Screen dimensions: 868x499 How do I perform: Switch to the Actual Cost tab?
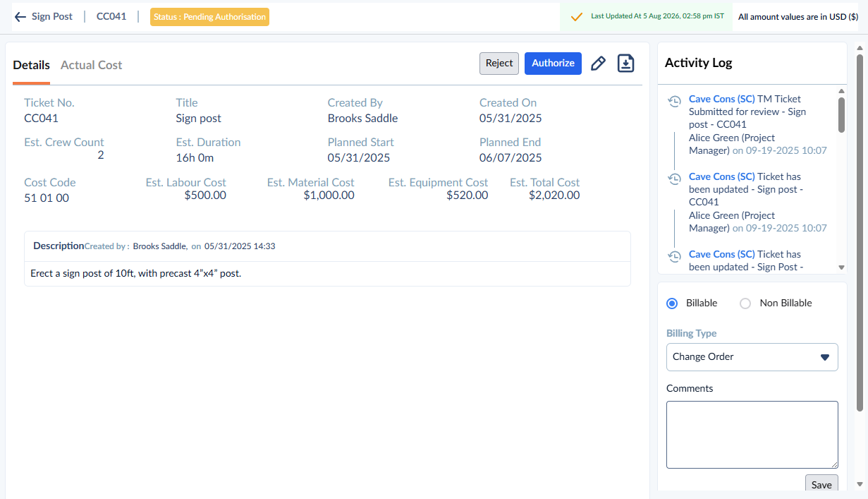(92, 65)
